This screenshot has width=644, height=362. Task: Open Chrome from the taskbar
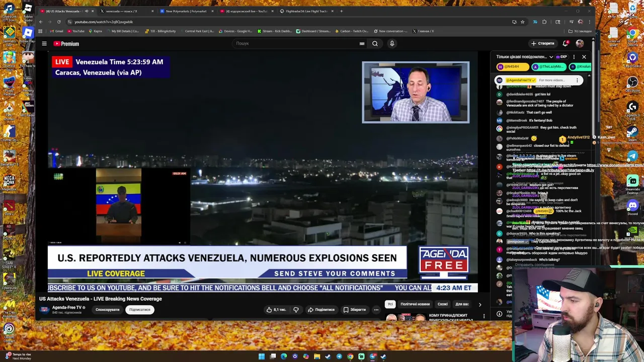[350, 356]
